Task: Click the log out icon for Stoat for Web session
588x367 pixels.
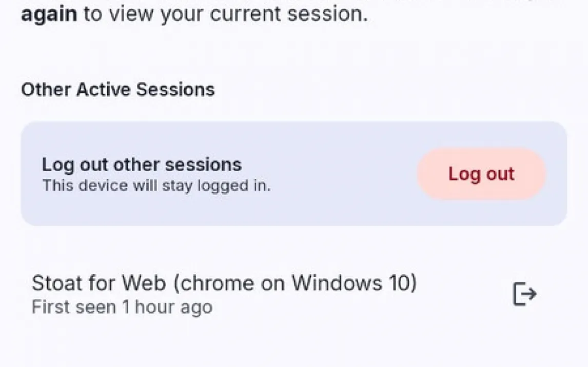Action: 524,294
